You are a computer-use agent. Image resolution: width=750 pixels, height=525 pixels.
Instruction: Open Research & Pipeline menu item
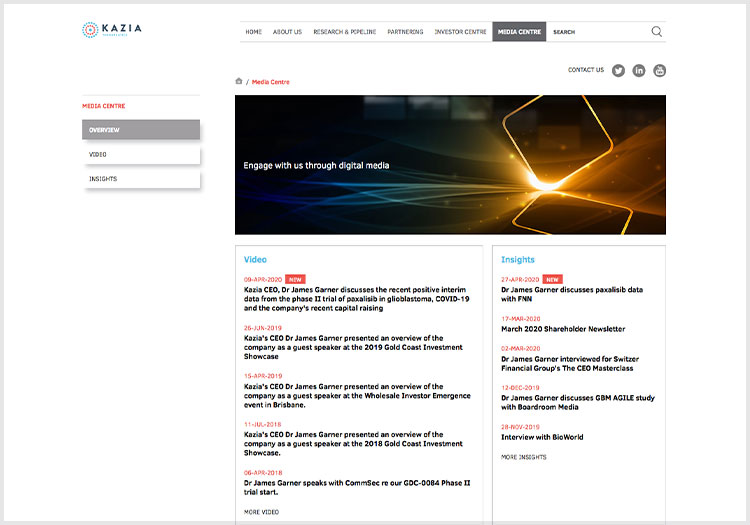click(345, 32)
